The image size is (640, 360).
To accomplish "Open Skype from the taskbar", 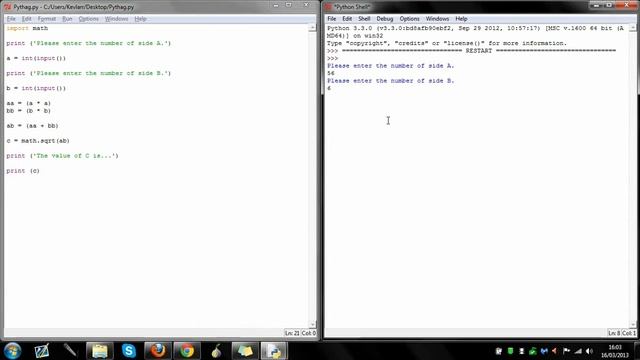I will click(x=129, y=351).
